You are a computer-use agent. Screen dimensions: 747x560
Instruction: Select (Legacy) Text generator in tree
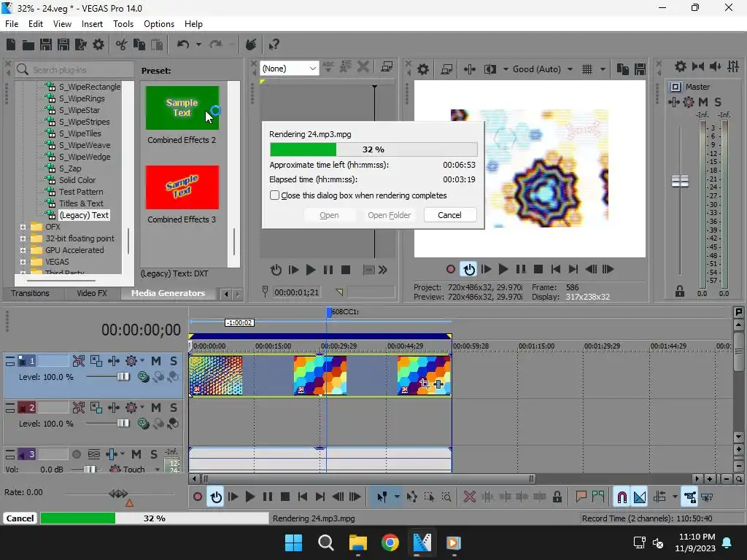click(84, 215)
